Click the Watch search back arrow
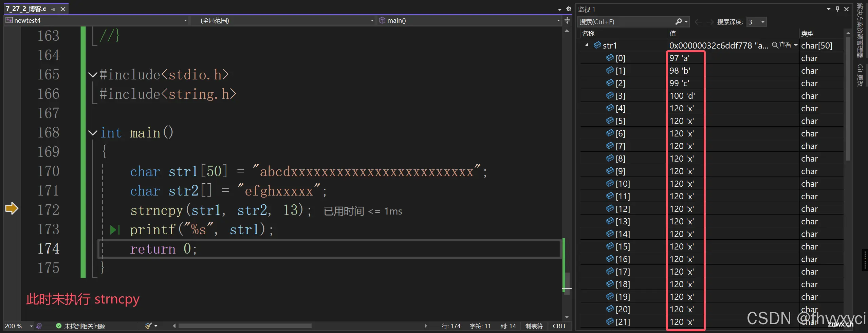Image resolution: width=868 pixels, height=333 pixels. tap(698, 22)
